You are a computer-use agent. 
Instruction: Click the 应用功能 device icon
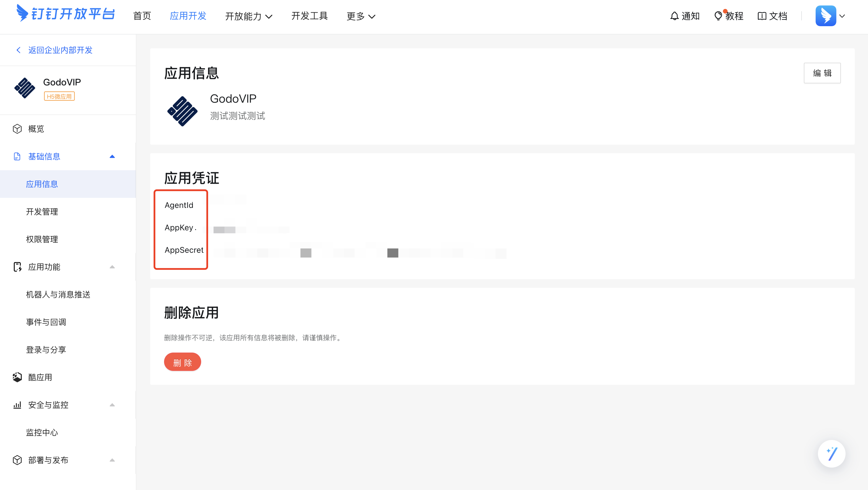tap(17, 267)
